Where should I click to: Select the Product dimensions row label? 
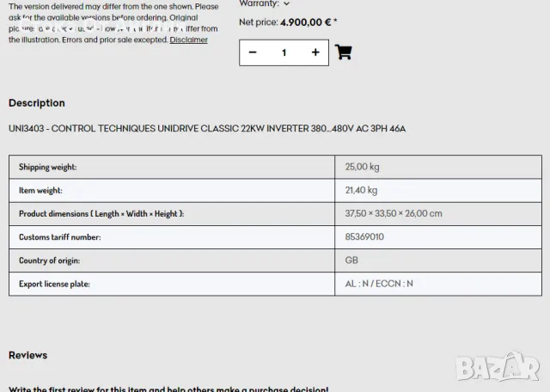pyautogui.click(x=101, y=213)
